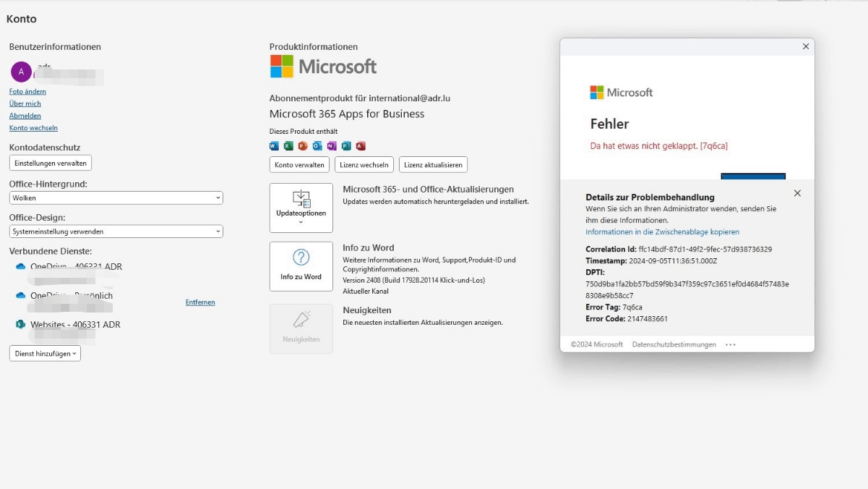This screenshot has height=489, width=868.
Task: Click the Publisher app icon under product contents
Action: [346, 146]
